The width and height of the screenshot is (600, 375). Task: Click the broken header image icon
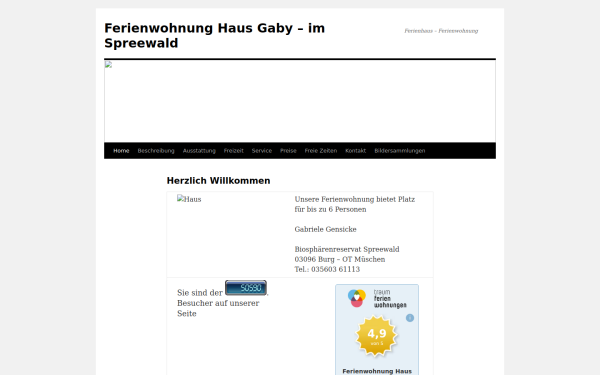click(x=108, y=65)
